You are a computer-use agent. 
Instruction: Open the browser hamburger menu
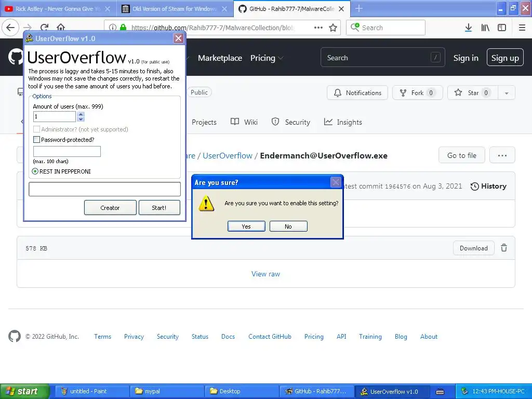[x=522, y=28]
